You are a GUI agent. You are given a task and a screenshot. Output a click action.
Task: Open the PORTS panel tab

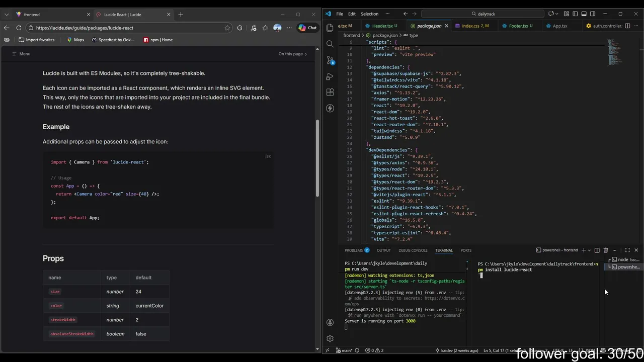click(466, 250)
